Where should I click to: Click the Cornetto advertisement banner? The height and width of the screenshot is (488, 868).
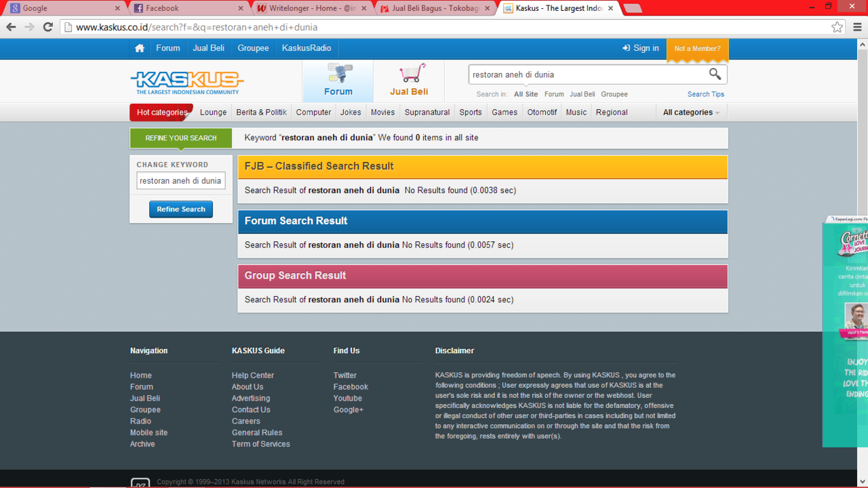(845, 332)
